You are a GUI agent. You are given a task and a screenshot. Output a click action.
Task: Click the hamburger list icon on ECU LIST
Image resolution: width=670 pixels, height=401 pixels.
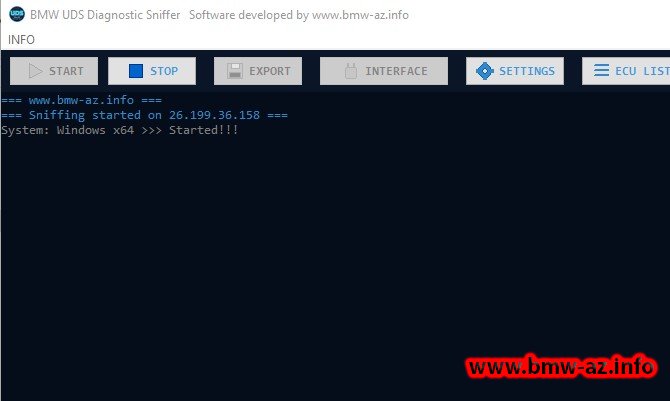click(601, 71)
